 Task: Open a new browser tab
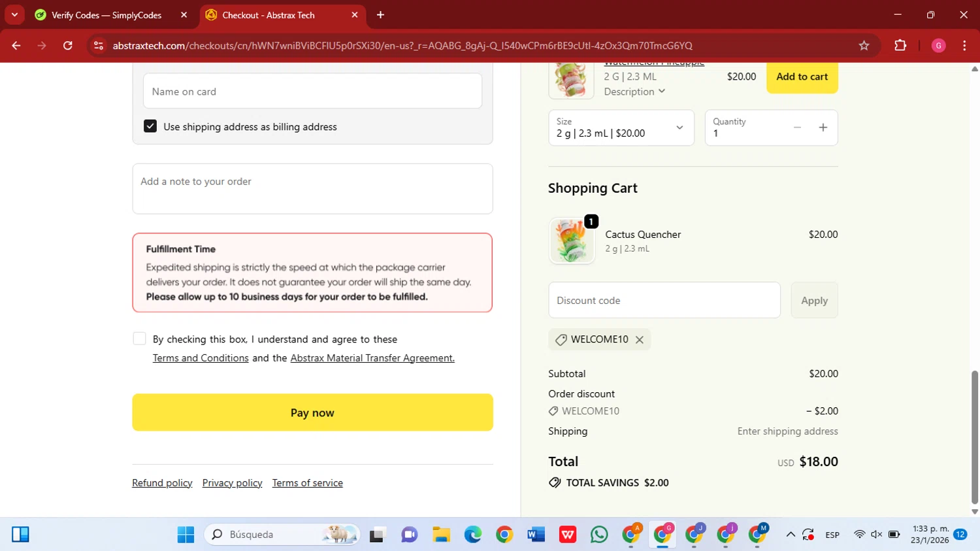[x=380, y=14]
